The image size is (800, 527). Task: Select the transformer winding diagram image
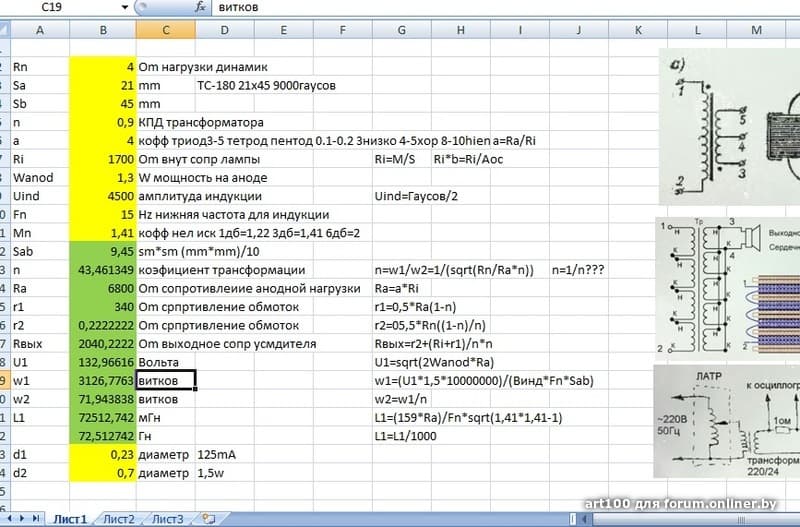point(730,126)
